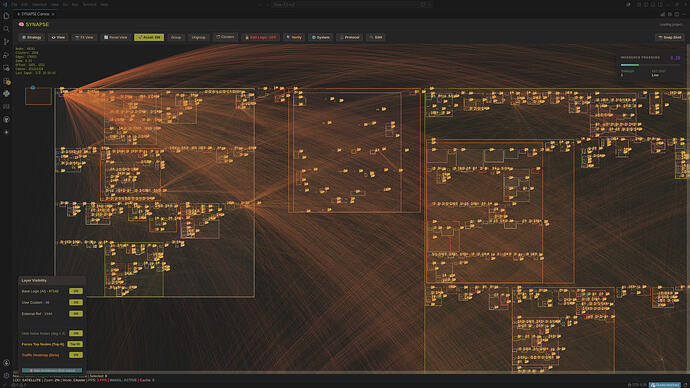Image resolution: width=690 pixels, height=388 pixels.
Task: Click the Verify toolbar button
Action: tap(294, 37)
